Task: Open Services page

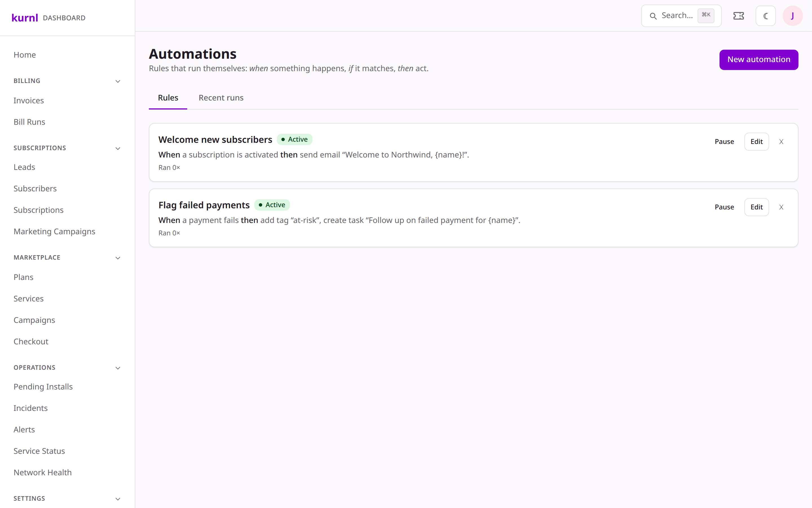Action: click(x=28, y=299)
